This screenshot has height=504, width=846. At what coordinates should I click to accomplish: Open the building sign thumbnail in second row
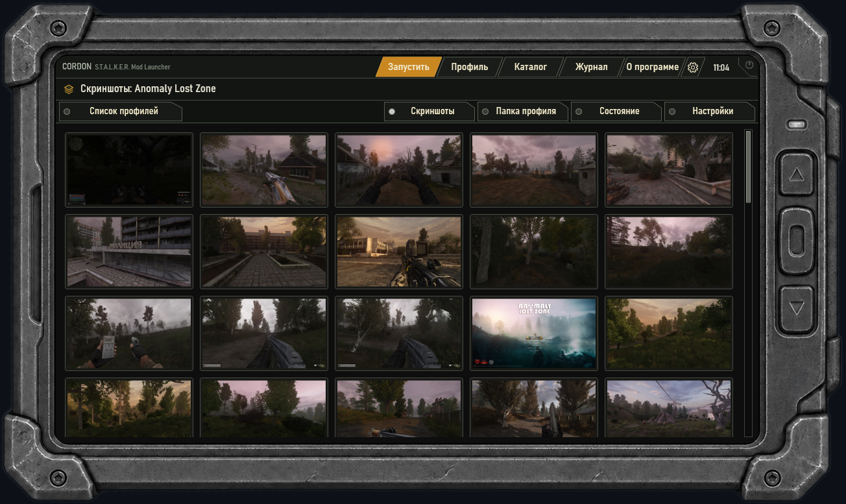tap(129, 252)
